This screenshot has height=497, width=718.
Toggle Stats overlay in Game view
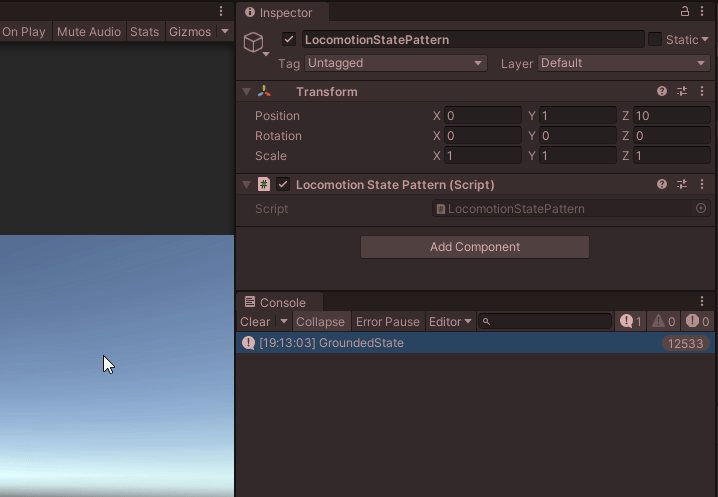(145, 32)
